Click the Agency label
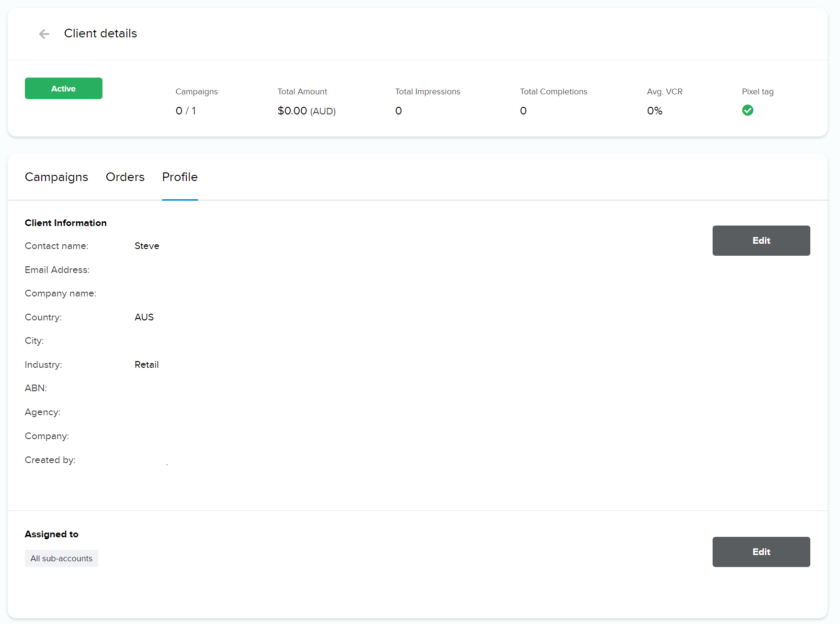This screenshot has width=840, height=624. 43,412
